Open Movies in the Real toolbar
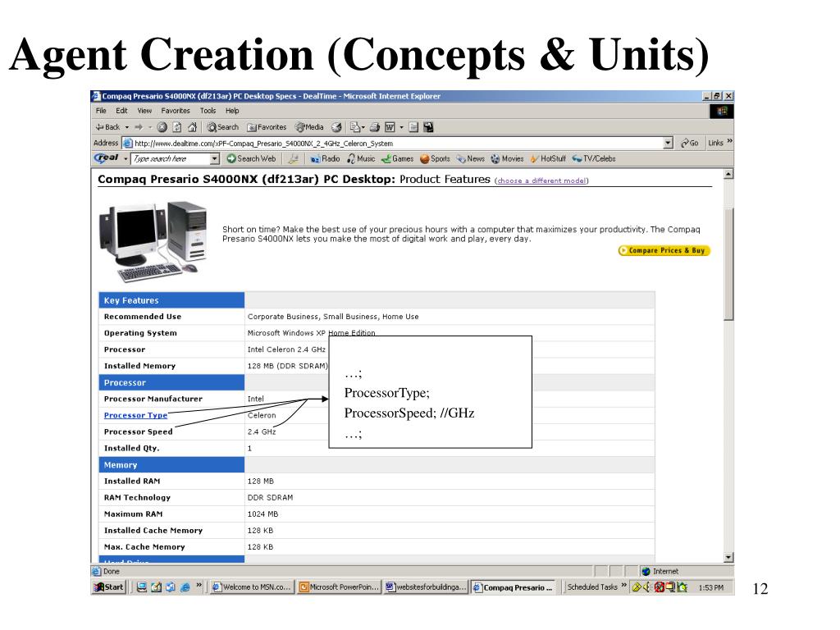Viewport: 840px width, 630px height. pyautogui.click(x=507, y=159)
